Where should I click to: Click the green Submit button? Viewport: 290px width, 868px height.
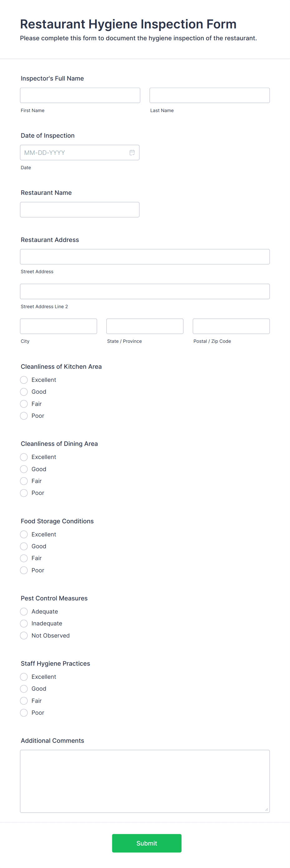coord(146,843)
